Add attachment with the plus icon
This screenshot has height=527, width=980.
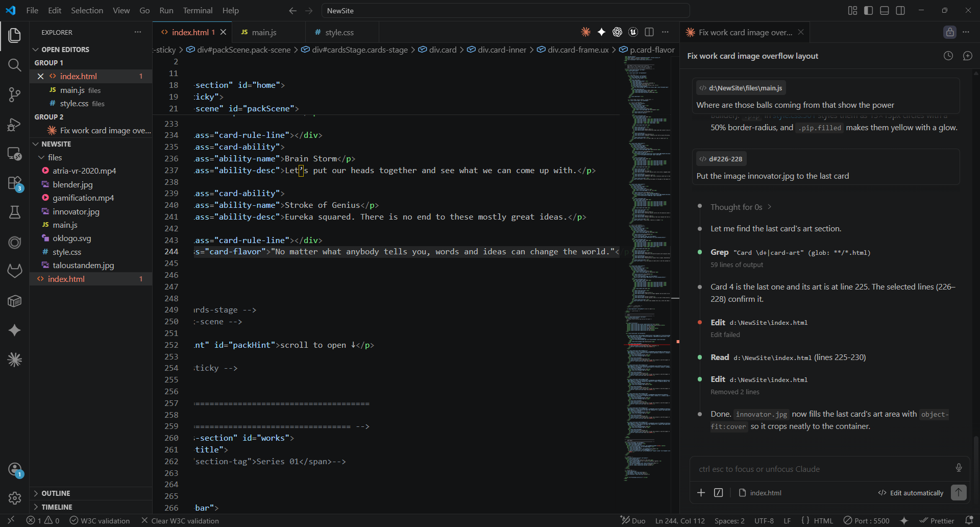[x=701, y=493]
